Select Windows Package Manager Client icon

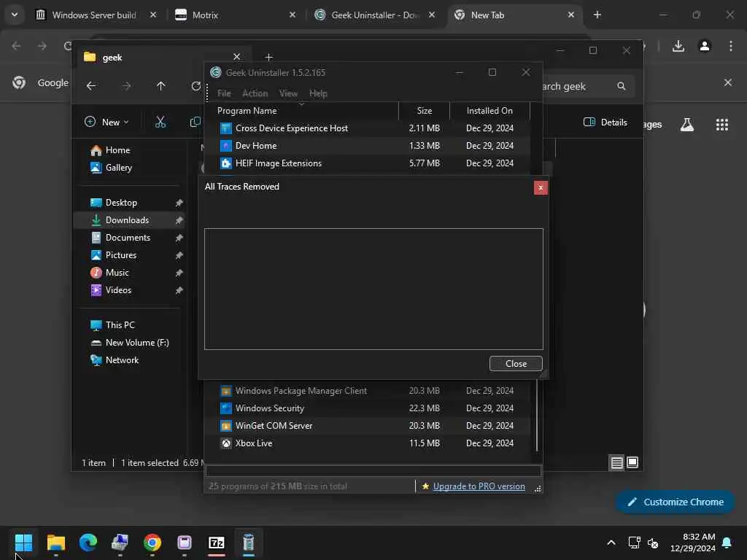[x=226, y=391]
